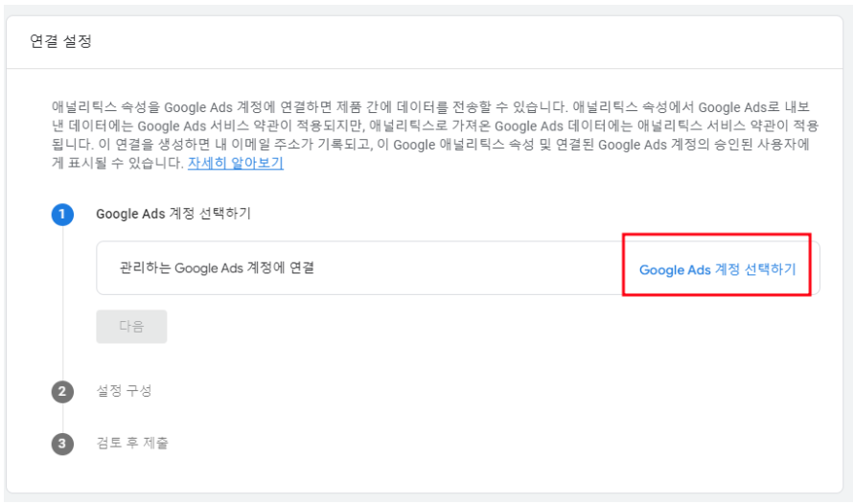Select the step 1 blue circle icon
Viewport: 854px width, 504px height.
pos(62,214)
